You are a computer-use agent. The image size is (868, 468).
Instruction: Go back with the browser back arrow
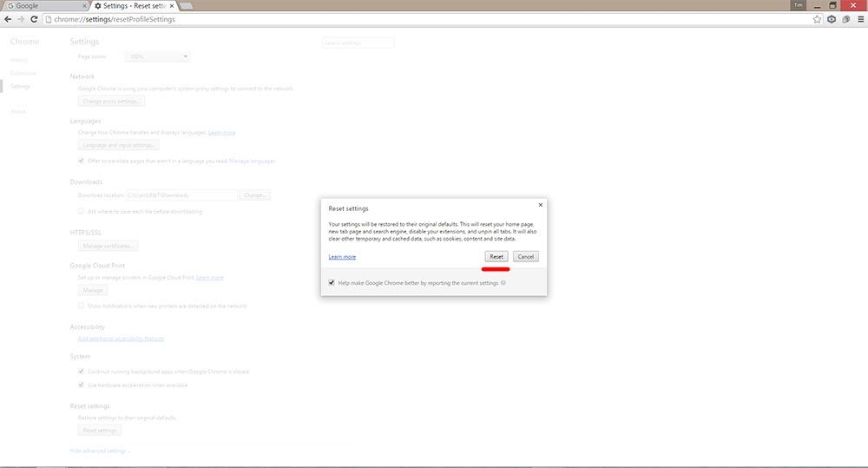pos(8,19)
